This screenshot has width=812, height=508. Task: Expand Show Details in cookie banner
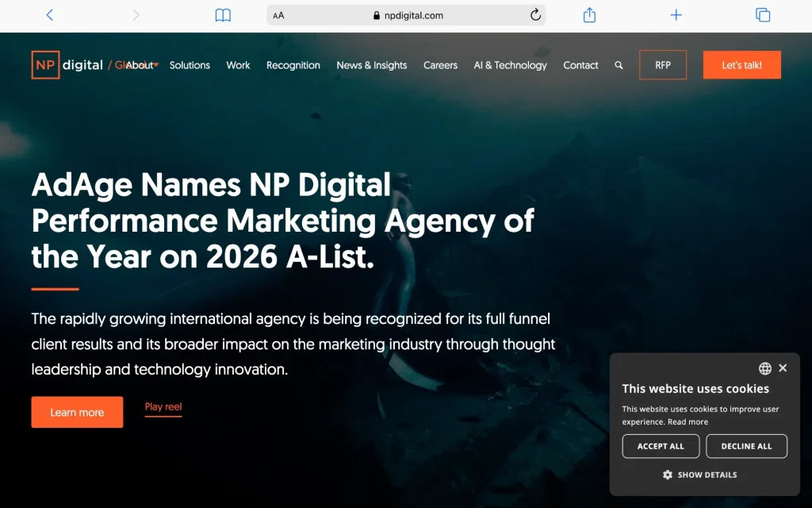pyautogui.click(x=699, y=475)
